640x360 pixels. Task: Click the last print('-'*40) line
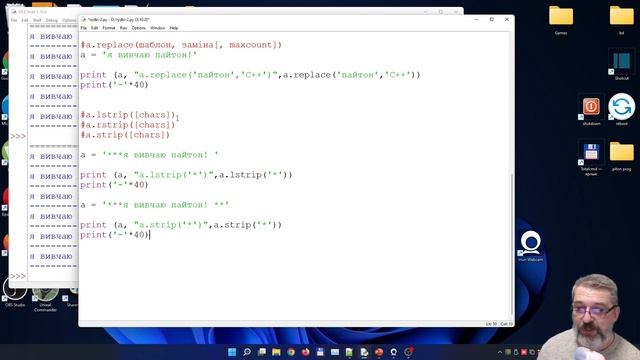[x=114, y=235]
